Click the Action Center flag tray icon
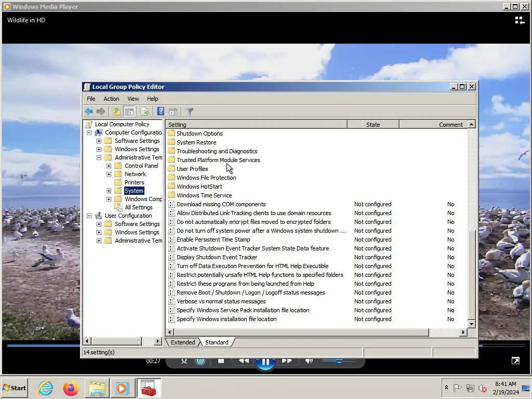The image size is (532, 399). pyautogui.click(x=457, y=388)
